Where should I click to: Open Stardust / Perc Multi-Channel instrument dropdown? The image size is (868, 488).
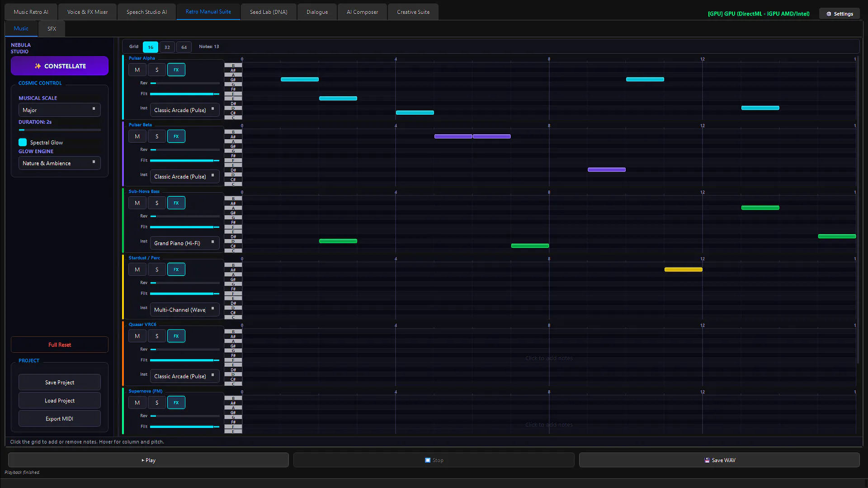[184, 310]
